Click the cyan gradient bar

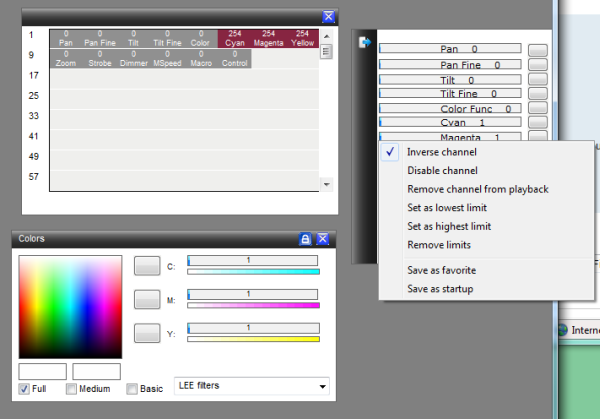pyautogui.click(x=253, y=272)
